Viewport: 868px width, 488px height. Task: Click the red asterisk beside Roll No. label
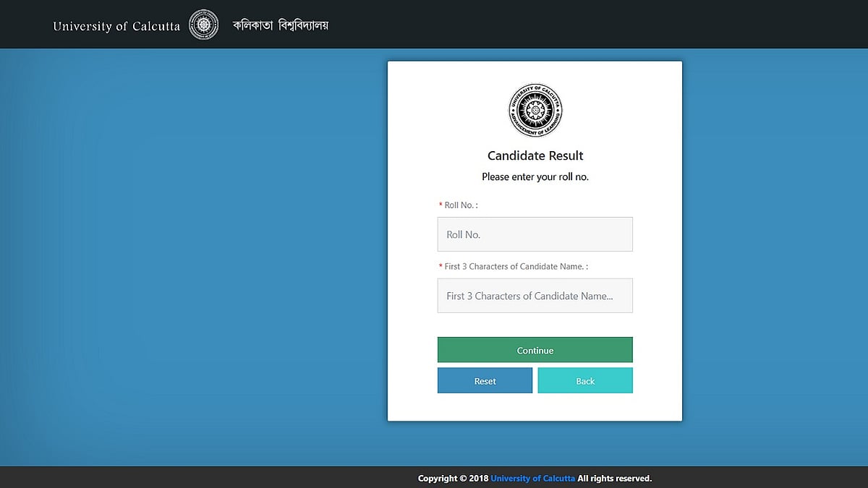[441, 205]
